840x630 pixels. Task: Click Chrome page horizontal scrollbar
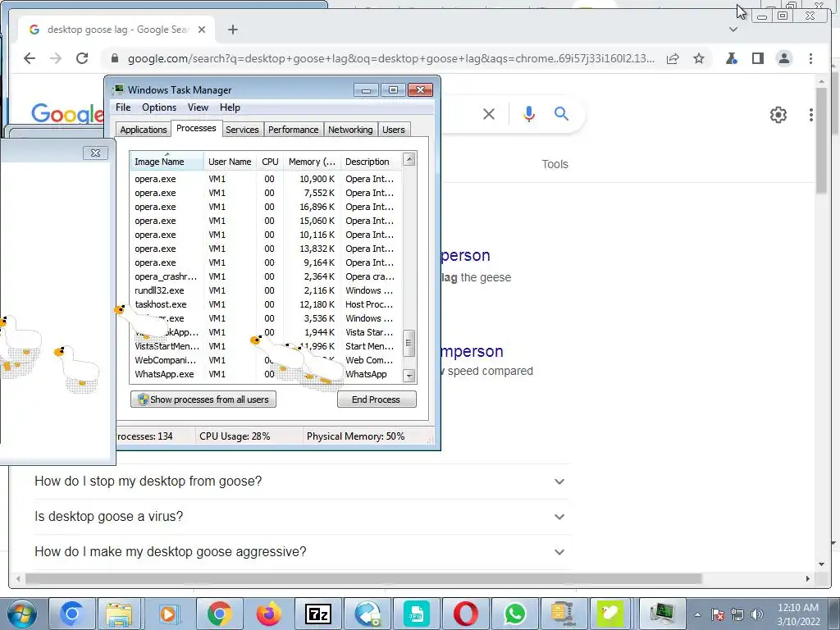click(363, 578)
